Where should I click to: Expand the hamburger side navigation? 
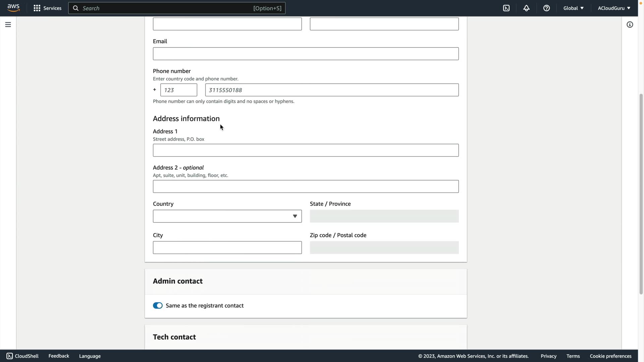coord(8,24)
